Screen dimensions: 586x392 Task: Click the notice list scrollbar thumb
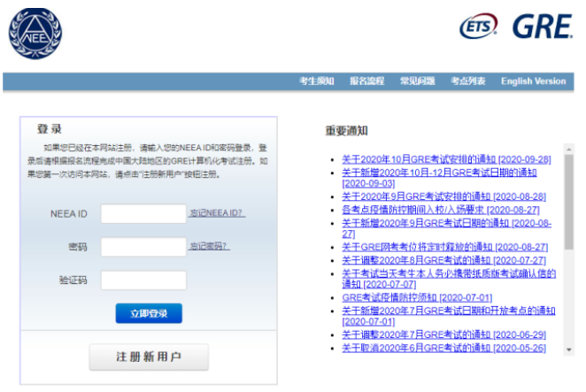point(569,202)
